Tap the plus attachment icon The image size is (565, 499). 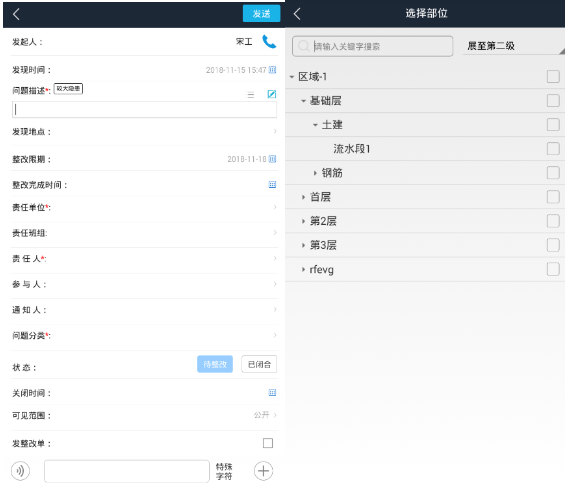(x=263, y=471)
